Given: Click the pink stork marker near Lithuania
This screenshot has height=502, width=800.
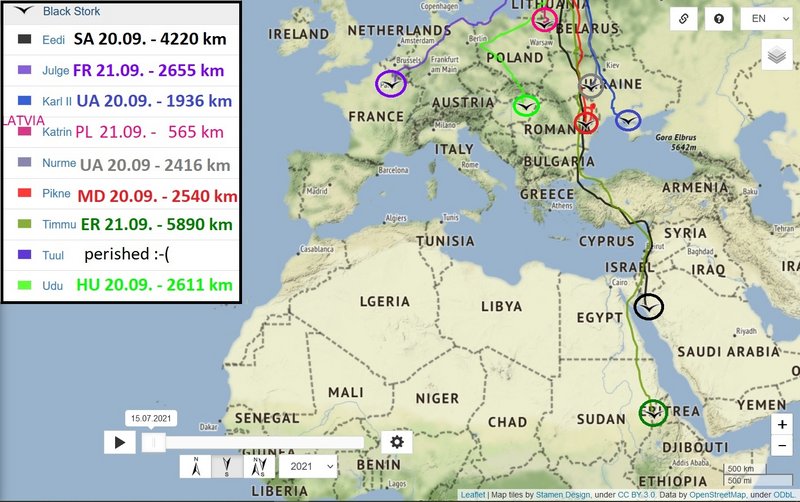Looking at the screenshot, I should click(x=544, y=20).
